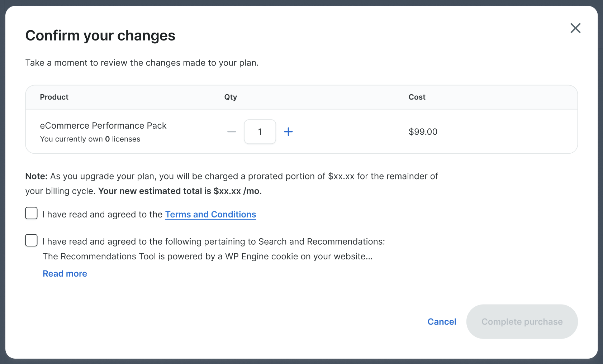This screenshot has height=364, width=603.
Task: Click the $99.00 cost value
Action: tap(423, 132)
